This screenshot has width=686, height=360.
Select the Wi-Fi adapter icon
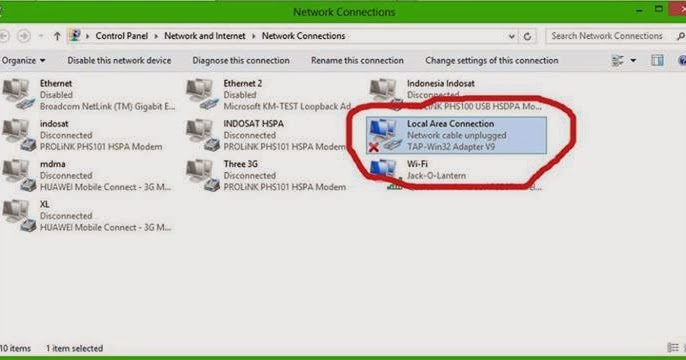386,174
